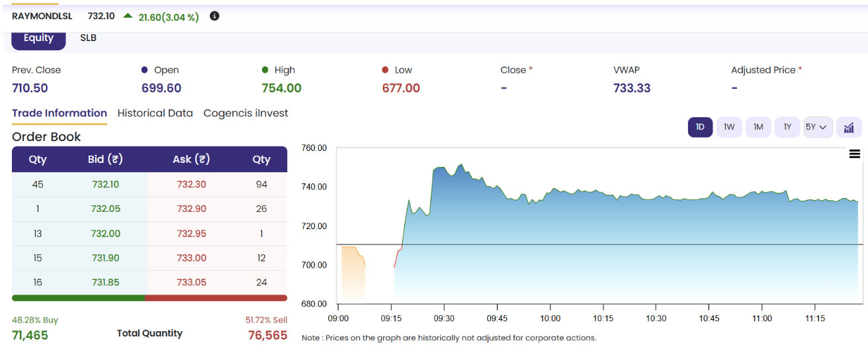Switch chart to 1W range
Image resolution: width=868 pixels, height=353 pixels.
tap(729, 126)
